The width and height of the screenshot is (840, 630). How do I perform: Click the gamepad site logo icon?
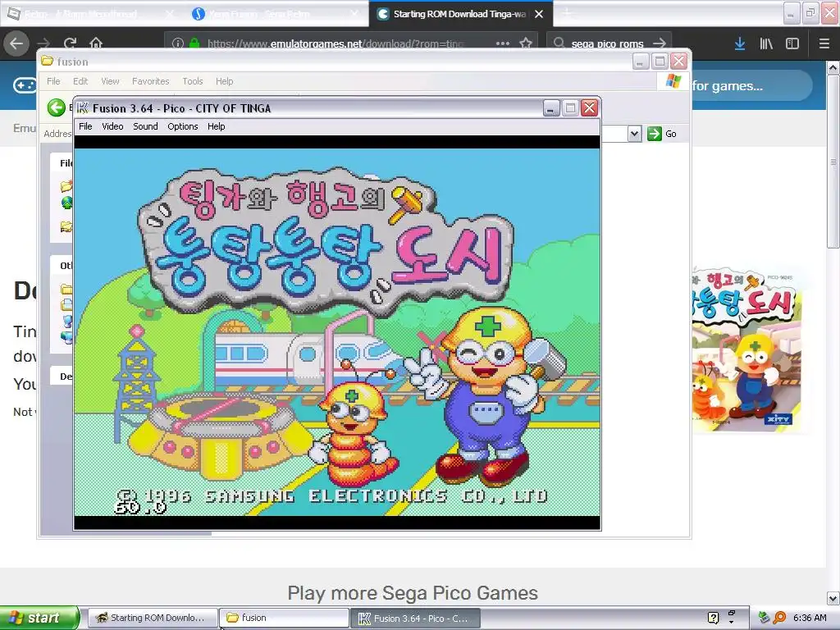tap(25, 85)
